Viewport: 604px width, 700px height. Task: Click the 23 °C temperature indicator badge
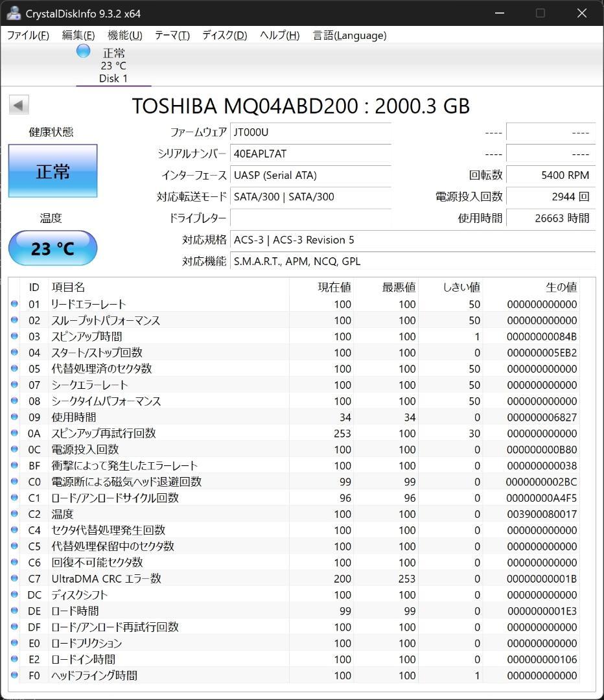pyautogui.click(x=52, y=248)
